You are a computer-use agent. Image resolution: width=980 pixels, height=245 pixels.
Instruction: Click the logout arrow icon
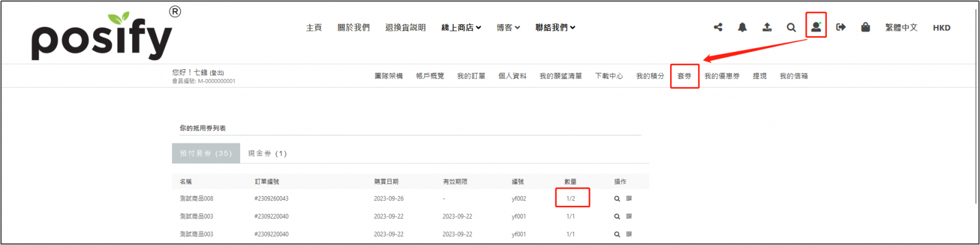click(841, 28)
